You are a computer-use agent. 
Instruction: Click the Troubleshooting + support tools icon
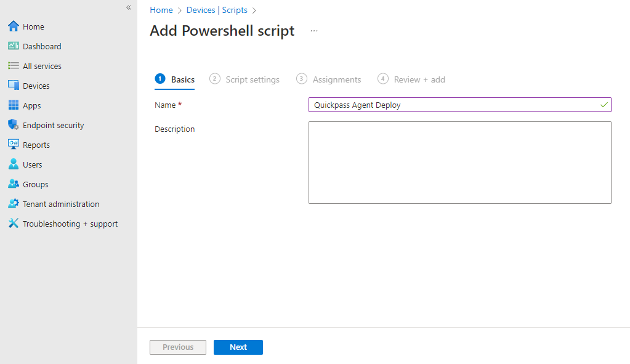[14, 223]
